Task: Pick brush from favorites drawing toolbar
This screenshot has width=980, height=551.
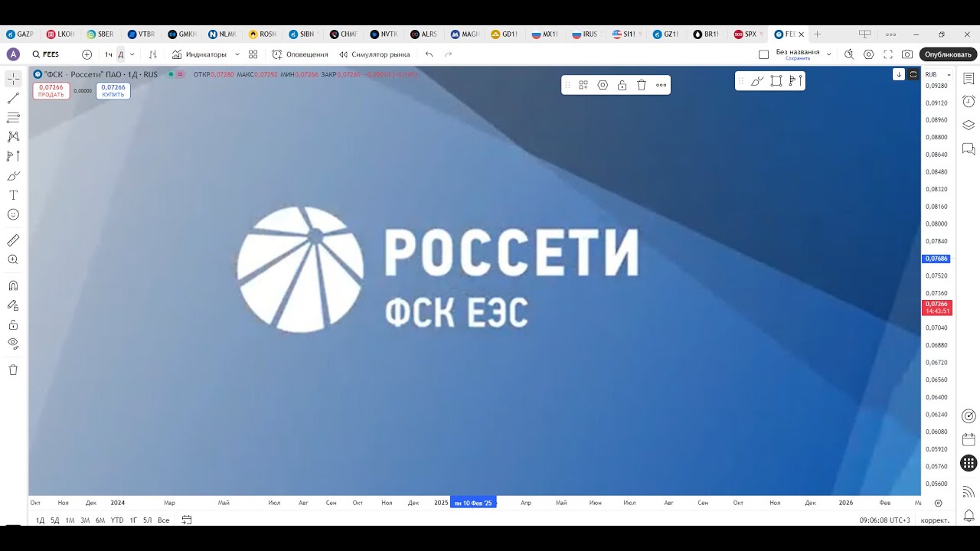Action: click(757, 80)
